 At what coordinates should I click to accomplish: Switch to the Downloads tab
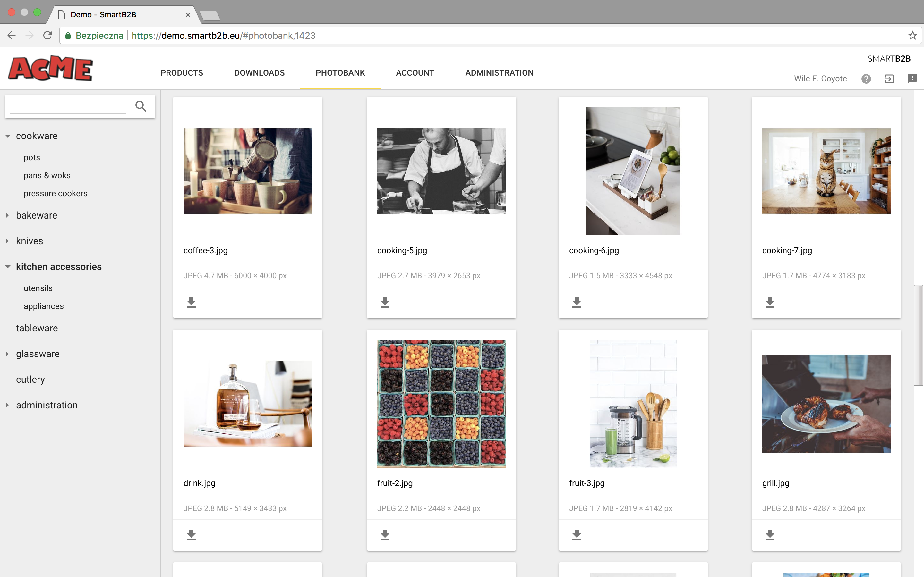tap(259, 73)
